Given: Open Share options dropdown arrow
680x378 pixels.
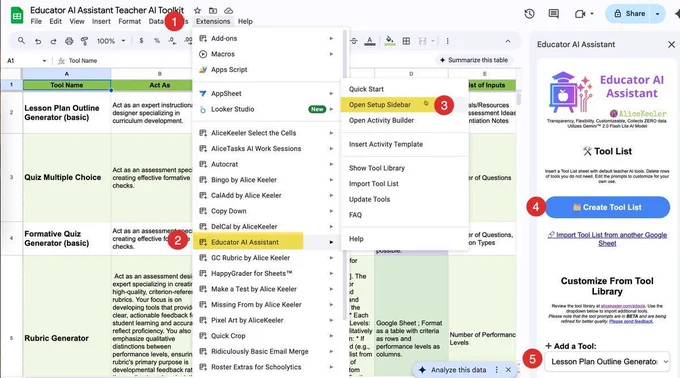Looking at the screenshot, I should pos(657,14).
